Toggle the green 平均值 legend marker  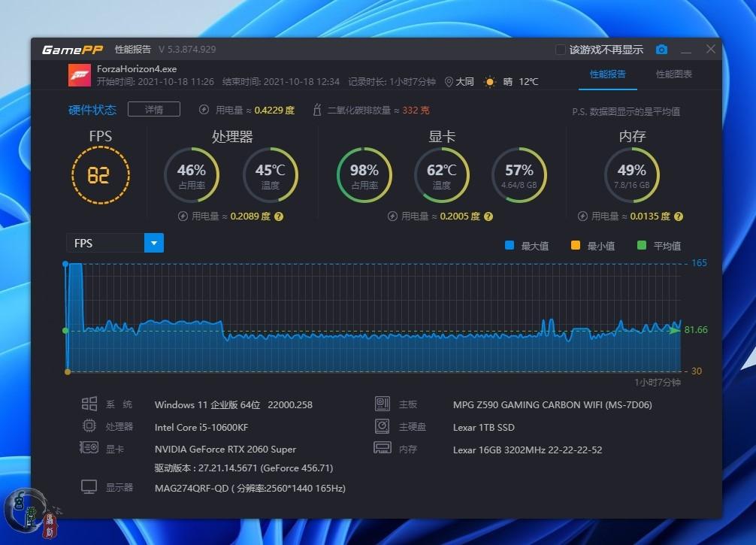(x=641, y=245)
